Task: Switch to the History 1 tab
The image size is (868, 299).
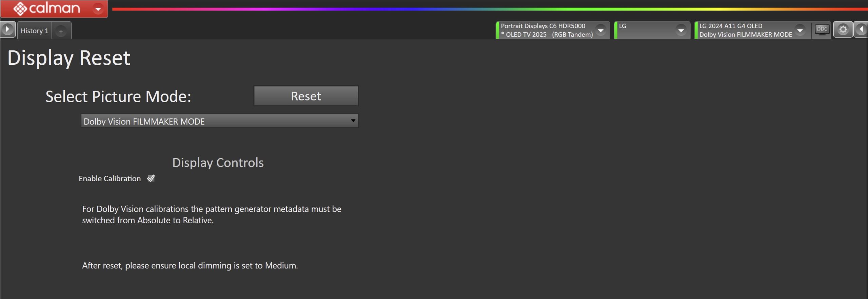Action: pyautogui.click(x=34, y=31)
